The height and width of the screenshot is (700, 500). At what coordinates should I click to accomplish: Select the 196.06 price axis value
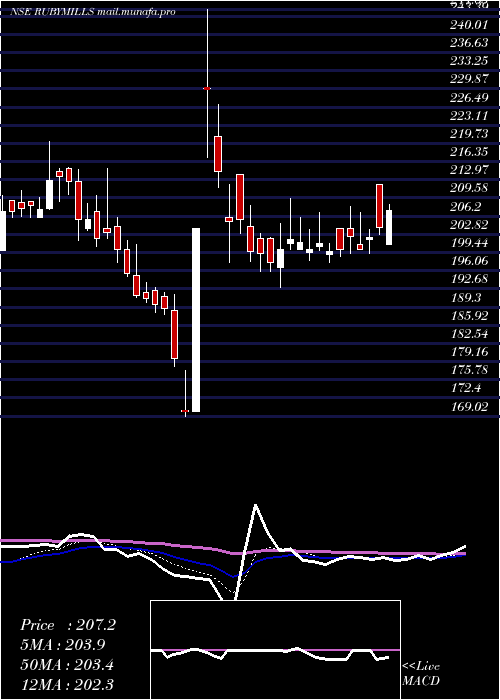(x=469, y=261)
